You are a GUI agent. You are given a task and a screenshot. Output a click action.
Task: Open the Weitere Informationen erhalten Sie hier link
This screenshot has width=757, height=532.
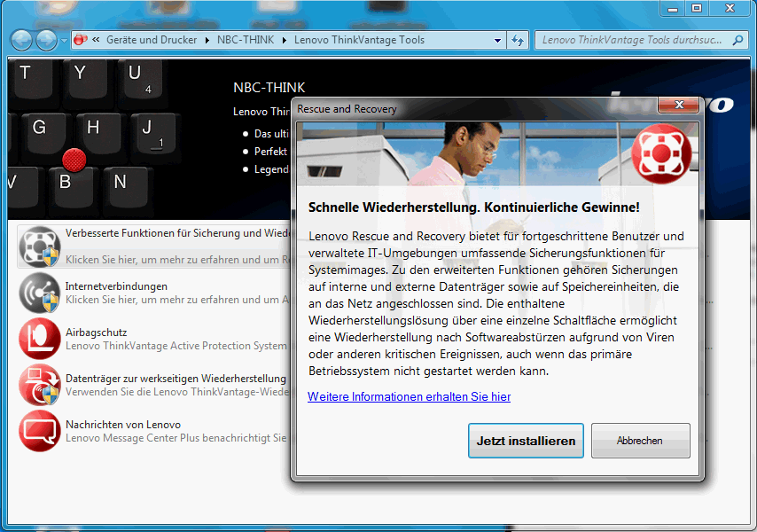click(x=409, y=397)
